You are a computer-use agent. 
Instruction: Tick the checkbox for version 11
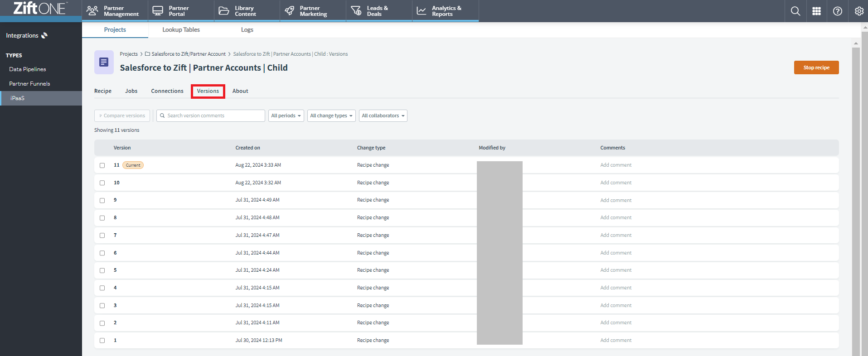pos(102,165)
